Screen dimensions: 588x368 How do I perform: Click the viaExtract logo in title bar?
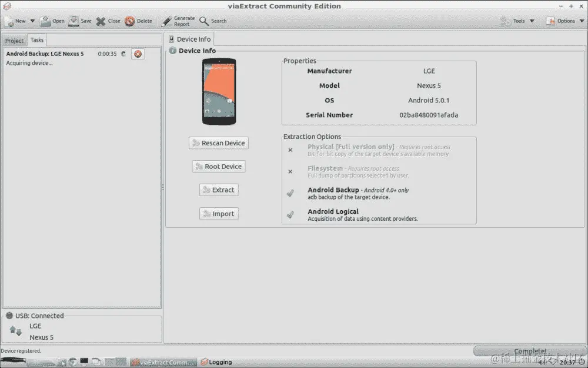6,6
